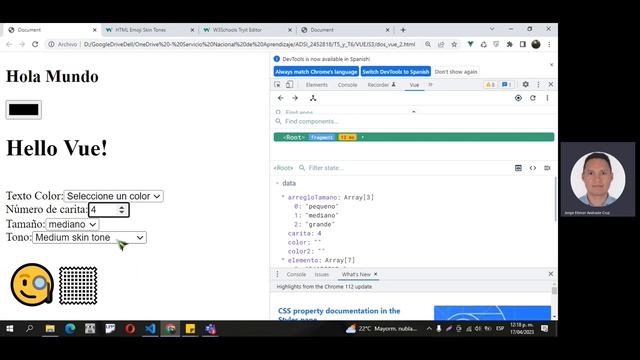Image resolution: width=640 pixels, height=360 pixels.
Task: Click the select component target icon
Action: pyautogui.click(x=518, y=98)
